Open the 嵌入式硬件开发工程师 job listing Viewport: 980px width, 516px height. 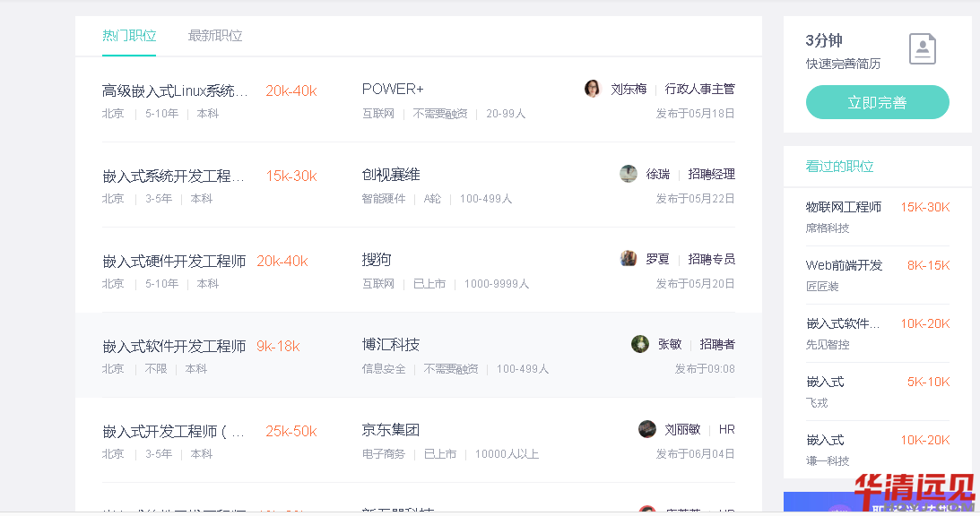tap(174, 261)
